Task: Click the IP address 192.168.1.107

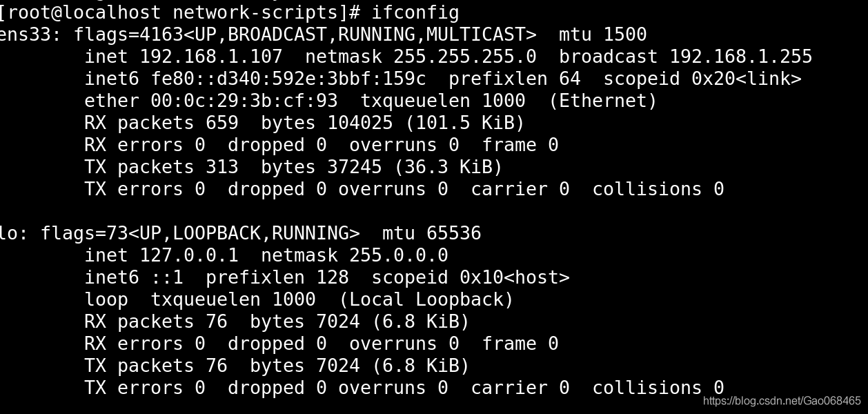Action: pyautogui.click(x=211, y=57)
